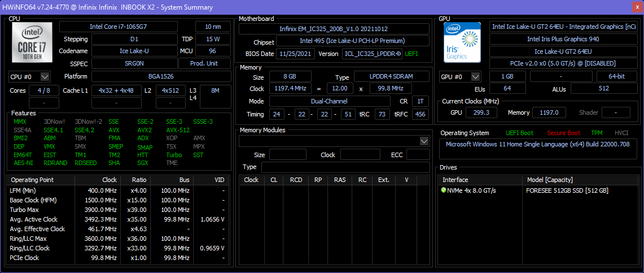Click the motherboard name Infinix EM_IC325_200B field

(x=334, y=29)
